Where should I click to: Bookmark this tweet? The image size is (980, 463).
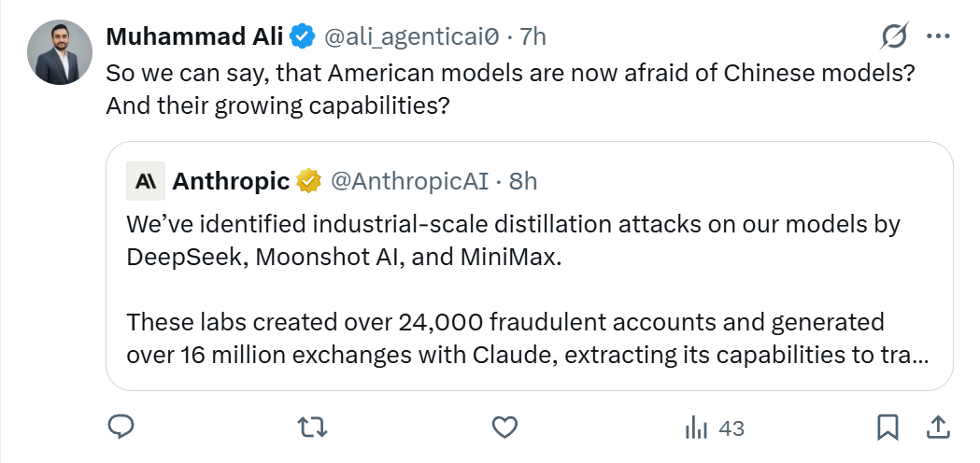(888, 428)
